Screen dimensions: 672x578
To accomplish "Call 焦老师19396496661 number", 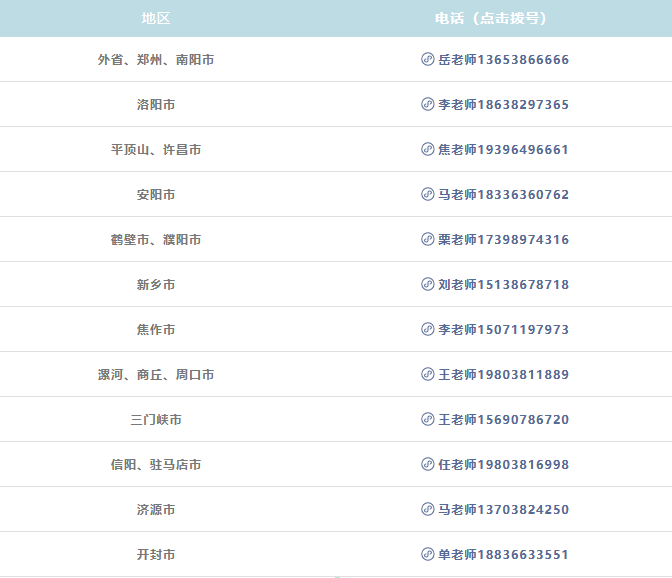I will [x=503, y=150].
